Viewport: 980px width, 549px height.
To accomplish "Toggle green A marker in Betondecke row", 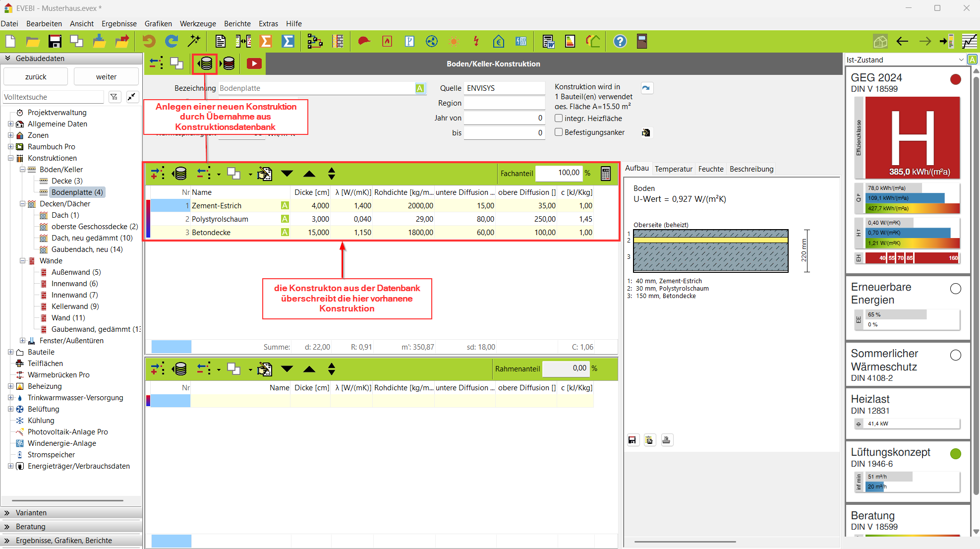I will pos(285,232).
